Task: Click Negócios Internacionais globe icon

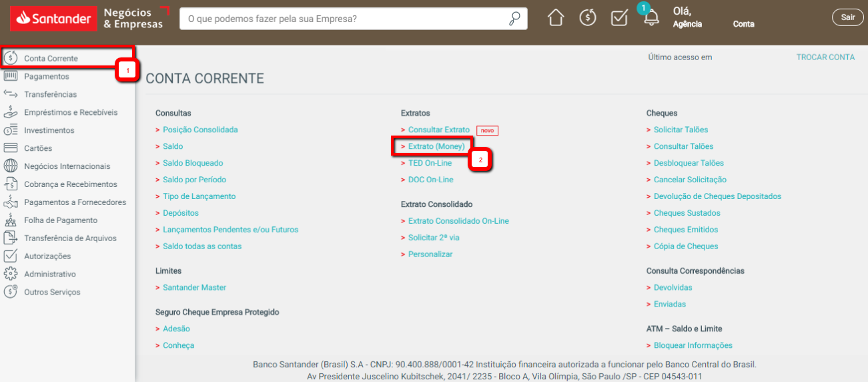Action: tap(11, 166)
